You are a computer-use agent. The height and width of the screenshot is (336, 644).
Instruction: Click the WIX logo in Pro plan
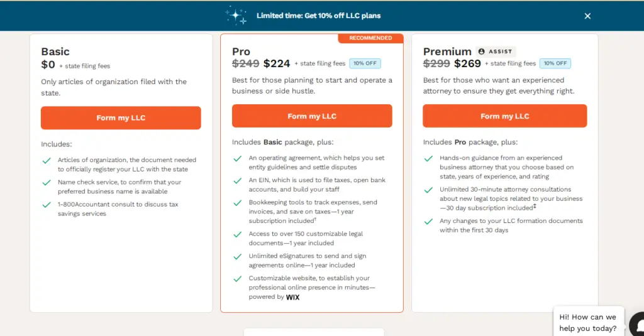292,298
